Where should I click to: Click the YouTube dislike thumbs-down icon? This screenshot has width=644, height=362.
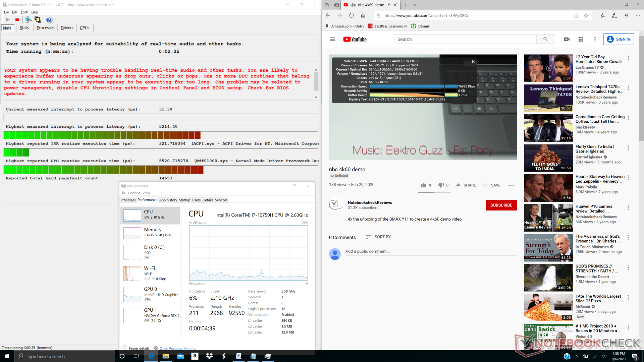441,185
